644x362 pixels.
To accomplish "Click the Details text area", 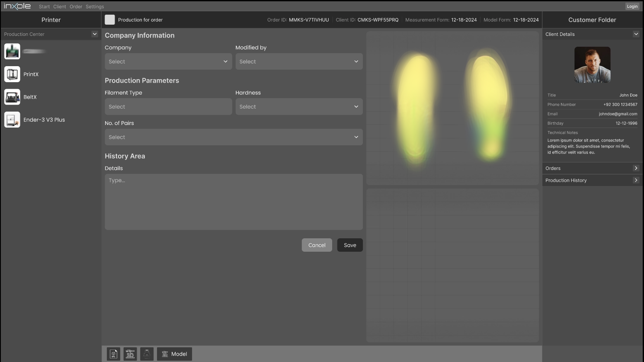I will tap(234, 202).
